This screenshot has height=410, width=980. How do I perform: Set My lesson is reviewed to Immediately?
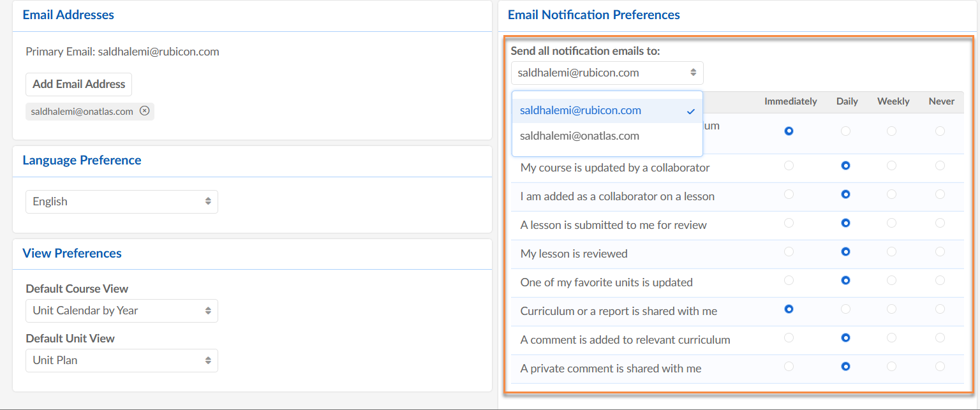(789, 252)
